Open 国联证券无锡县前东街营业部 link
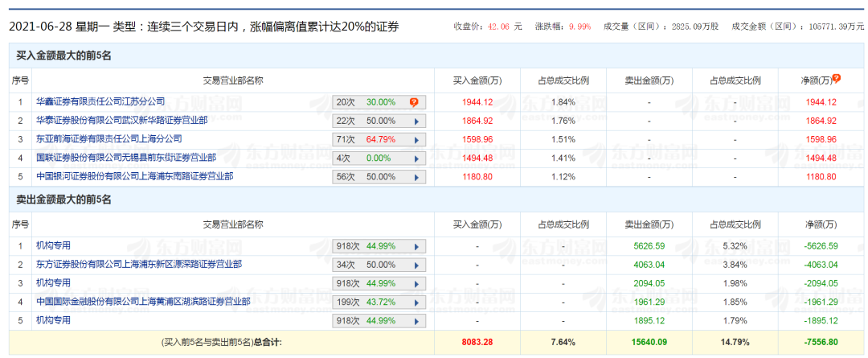 126,158
